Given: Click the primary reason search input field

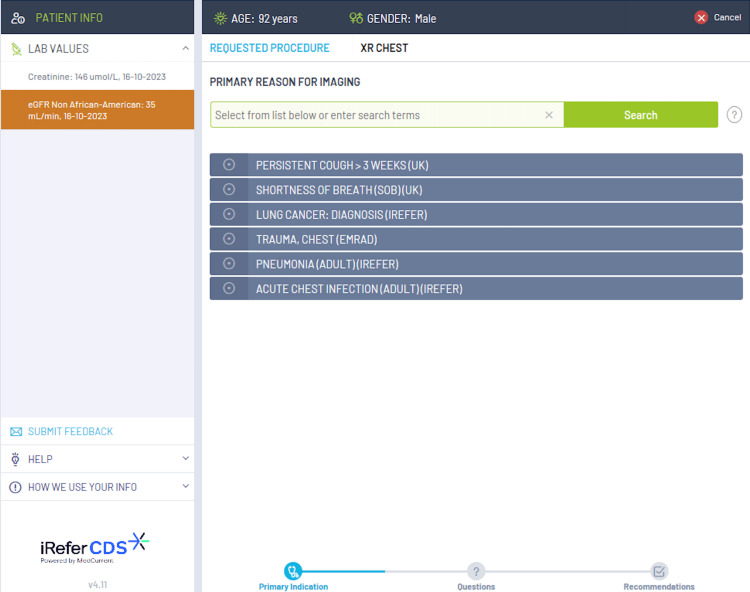Looking at the screenshot, I should point(378,115).
